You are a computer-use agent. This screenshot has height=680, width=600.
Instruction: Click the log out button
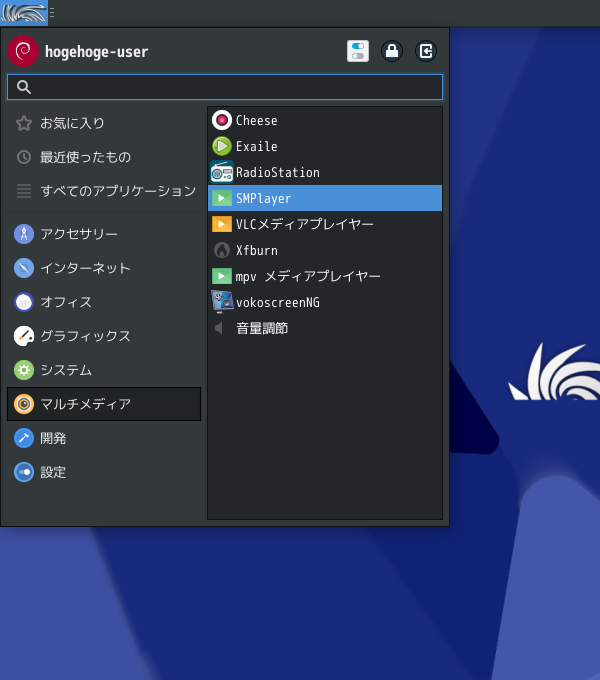coord(426,51)
